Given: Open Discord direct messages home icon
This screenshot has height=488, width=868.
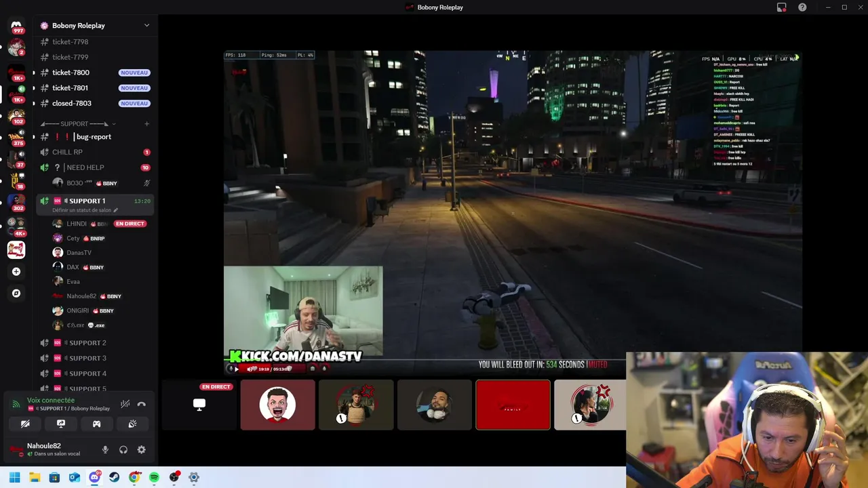Looking at the screenshot, I should [x=16, y=25].
